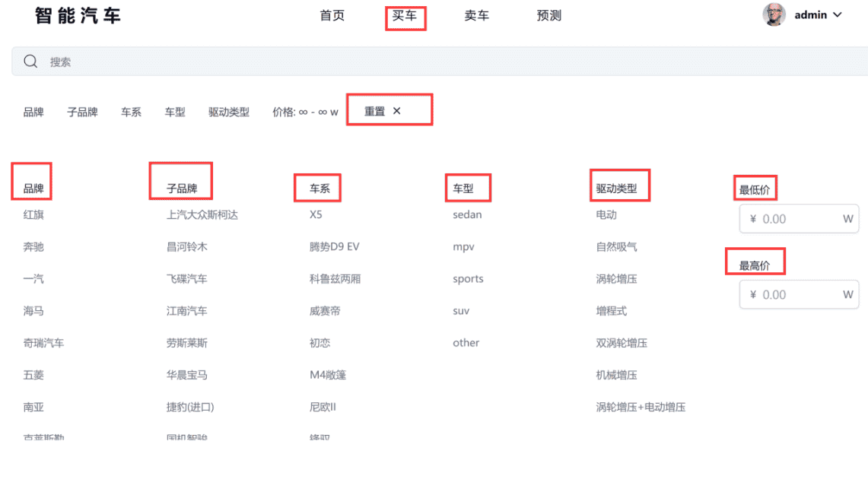This screenshot has width=868, height=479.
Task: Click the X icon beside 重置
Action: click(x=396, y=111)
